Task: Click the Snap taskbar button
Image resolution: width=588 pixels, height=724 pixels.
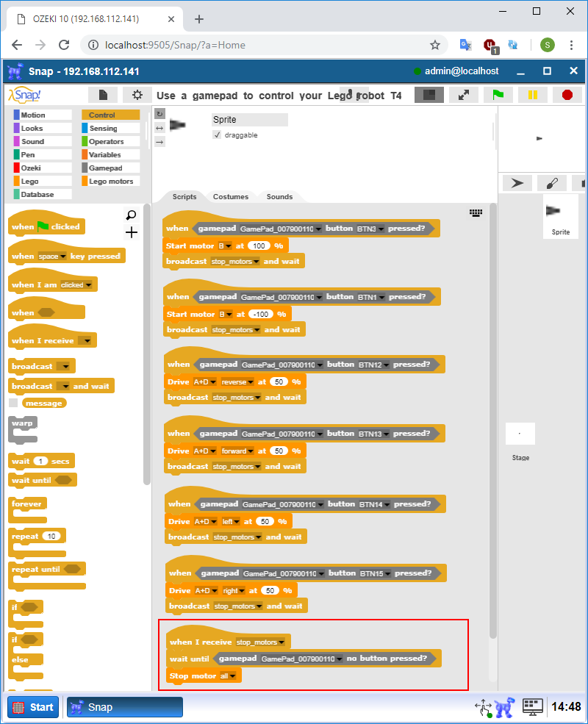Action: [125, 707]
